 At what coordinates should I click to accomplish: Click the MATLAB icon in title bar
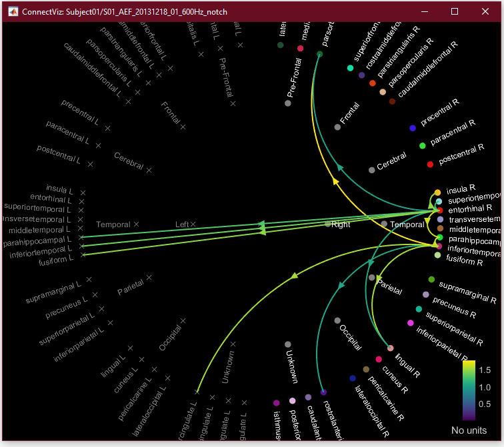pyautogui.click(x=13, y=11)
